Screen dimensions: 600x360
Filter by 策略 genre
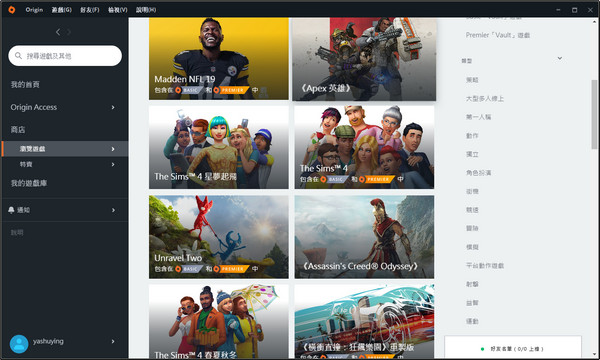click(x=472, y=80)
